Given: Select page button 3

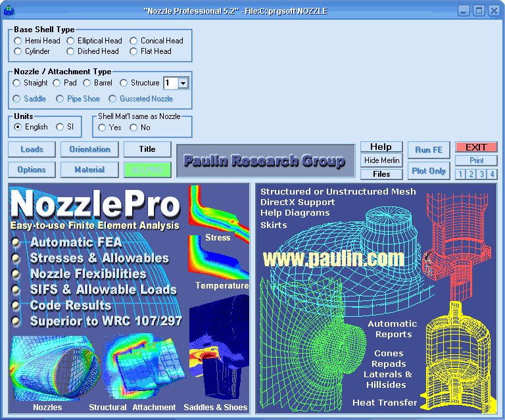Looking at the screenshot, I should tap(482, 174).
